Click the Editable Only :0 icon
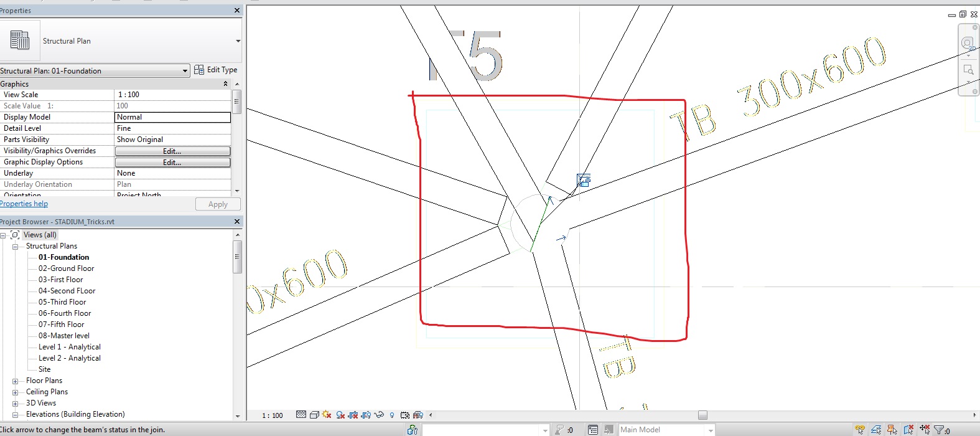980x436 pixels. pos(564,430)
